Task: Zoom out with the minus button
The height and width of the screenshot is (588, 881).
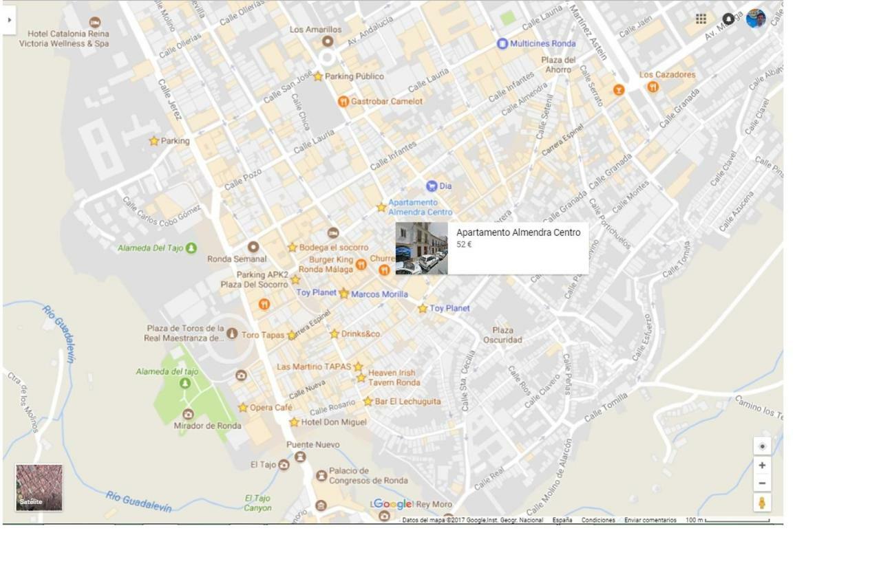Action: click(762, 483)
